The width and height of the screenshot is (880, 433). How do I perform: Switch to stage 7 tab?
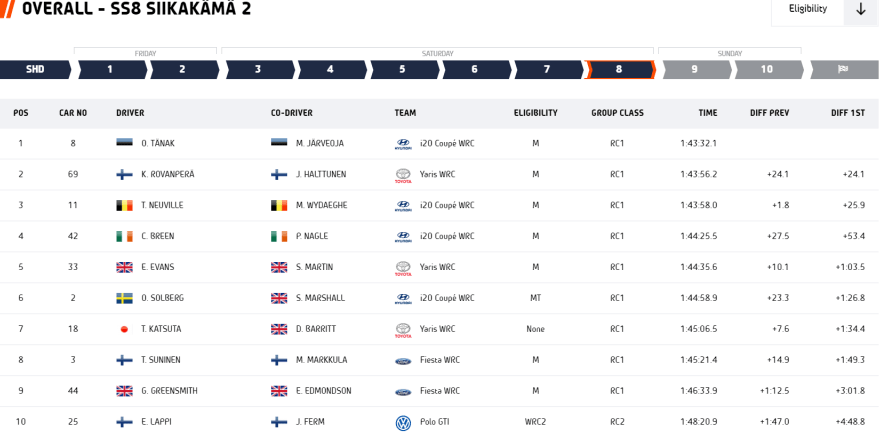pyautogui.click(x=547, y=69)
